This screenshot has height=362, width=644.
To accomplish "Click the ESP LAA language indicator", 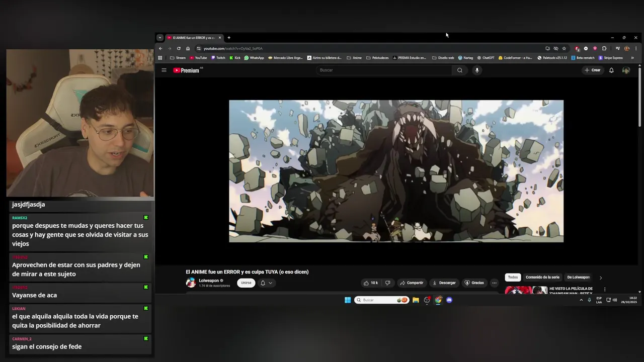I will [599, 300].
